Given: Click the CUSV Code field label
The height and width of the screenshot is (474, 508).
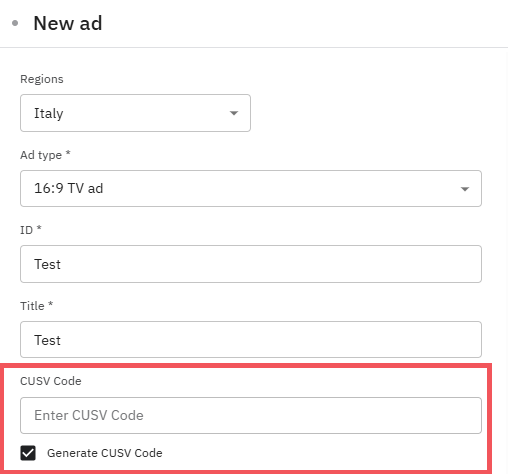Looking at the screenshot, I should pyautogui.click(x=51, y=381).
